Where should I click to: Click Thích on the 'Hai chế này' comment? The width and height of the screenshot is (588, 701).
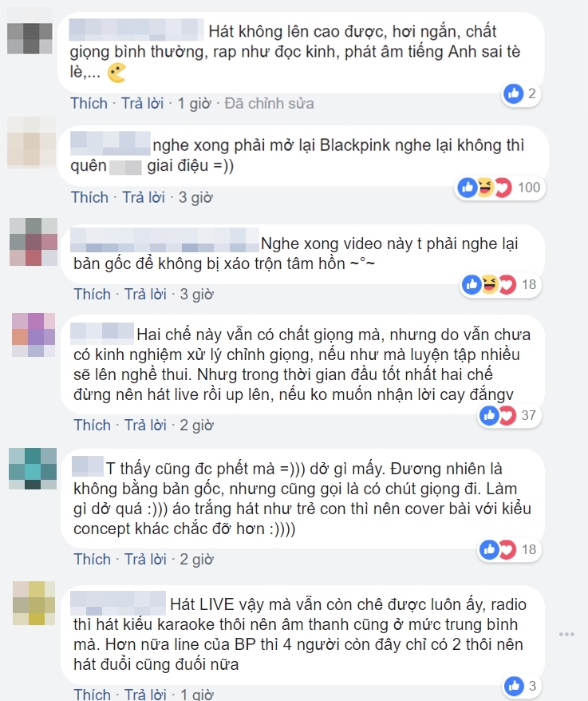click(92, 425)
